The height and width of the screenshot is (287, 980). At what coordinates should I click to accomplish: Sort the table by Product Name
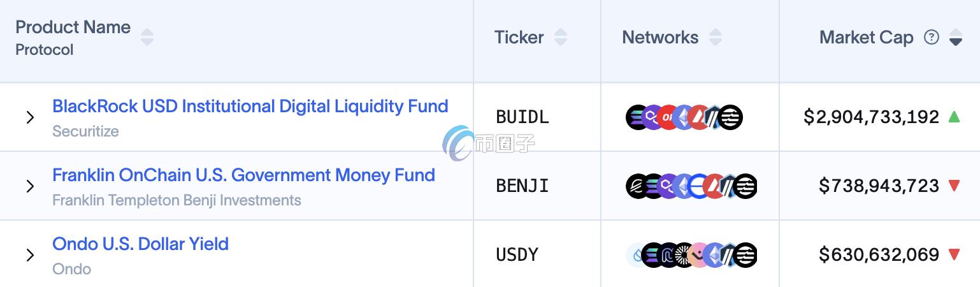pyautogui.click(x=147, y=37)
